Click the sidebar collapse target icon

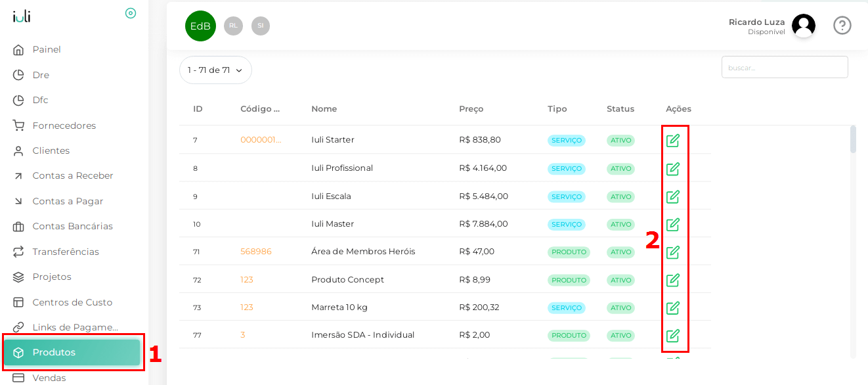[131, 13]
